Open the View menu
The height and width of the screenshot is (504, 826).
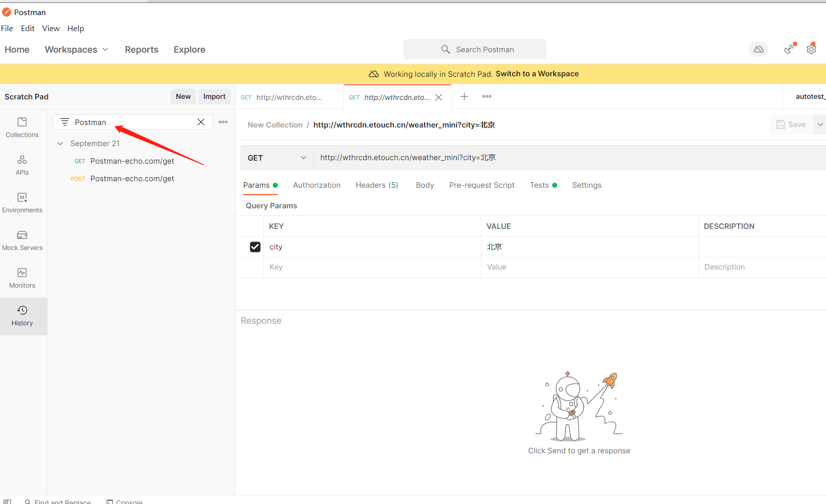[51, 28]
